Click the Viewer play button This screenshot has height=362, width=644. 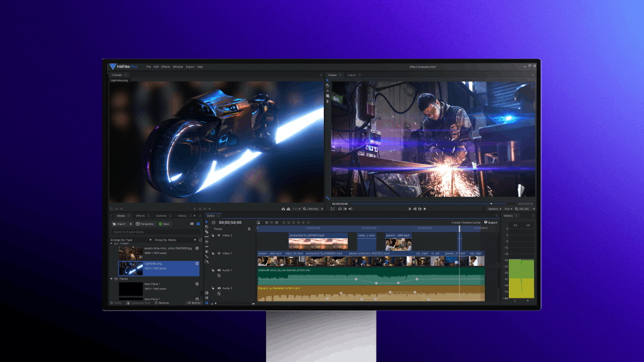[x=425, y=209]
